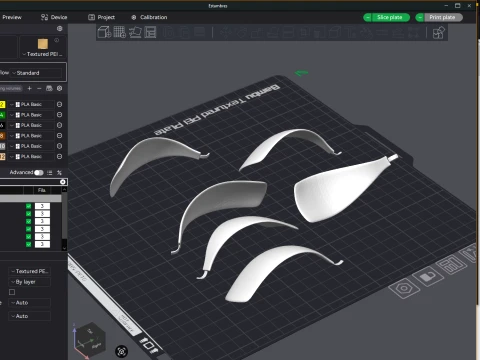Screen dimensions: 480x360
Task: Click the Fila column header
Action: (42, 190)
